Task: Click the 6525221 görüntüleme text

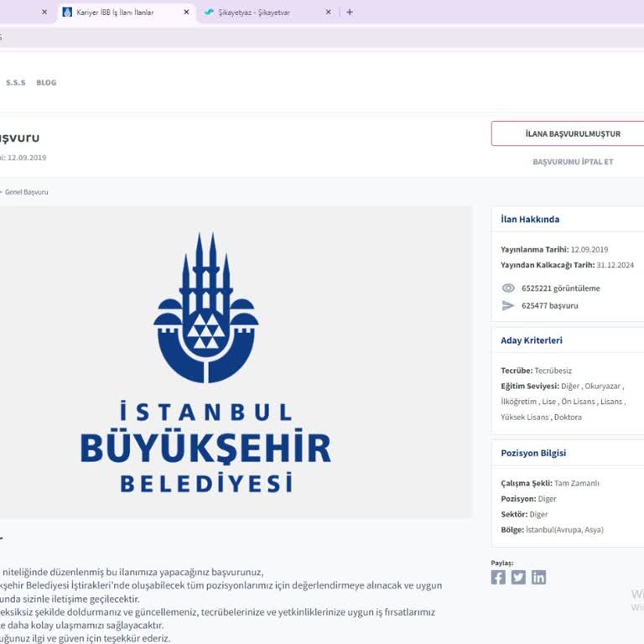Action: pos(561,288)
